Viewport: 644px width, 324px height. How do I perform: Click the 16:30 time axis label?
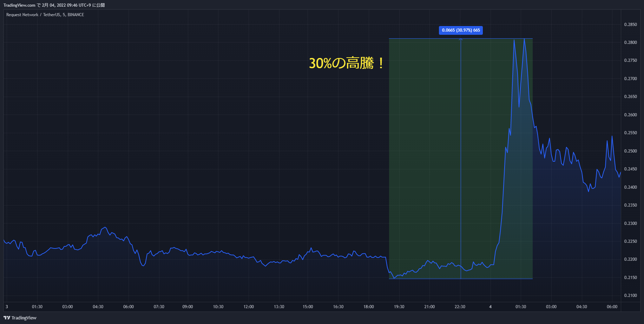[338, 307]
